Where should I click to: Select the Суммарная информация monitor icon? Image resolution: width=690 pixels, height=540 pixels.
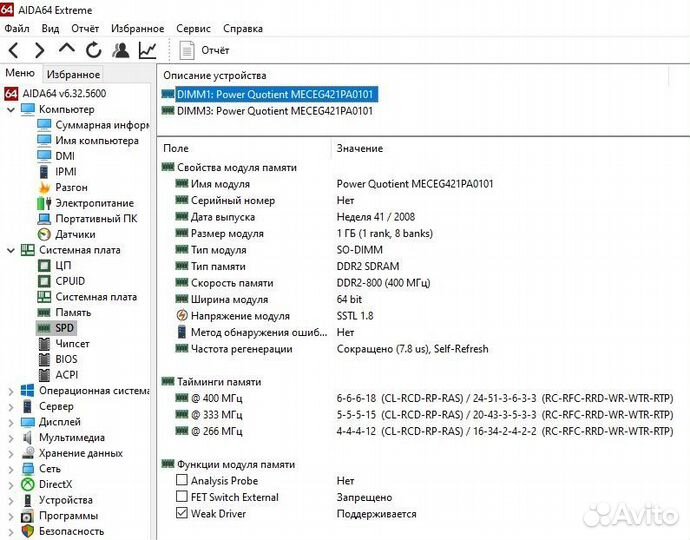(x=44, y=125)
